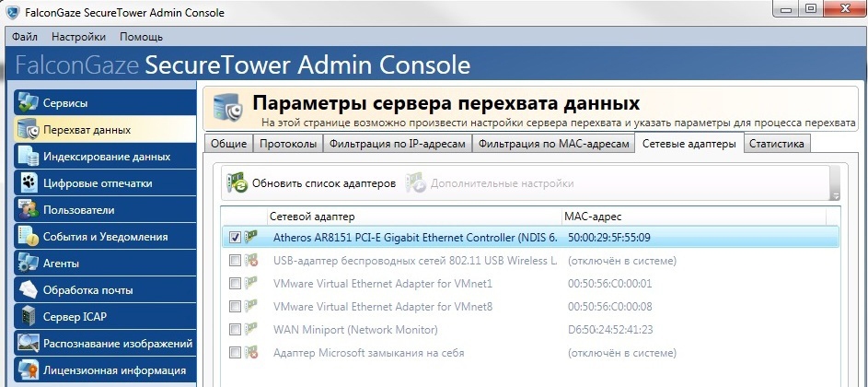Select the Сетевые адаптеры tab

[689, 144]
